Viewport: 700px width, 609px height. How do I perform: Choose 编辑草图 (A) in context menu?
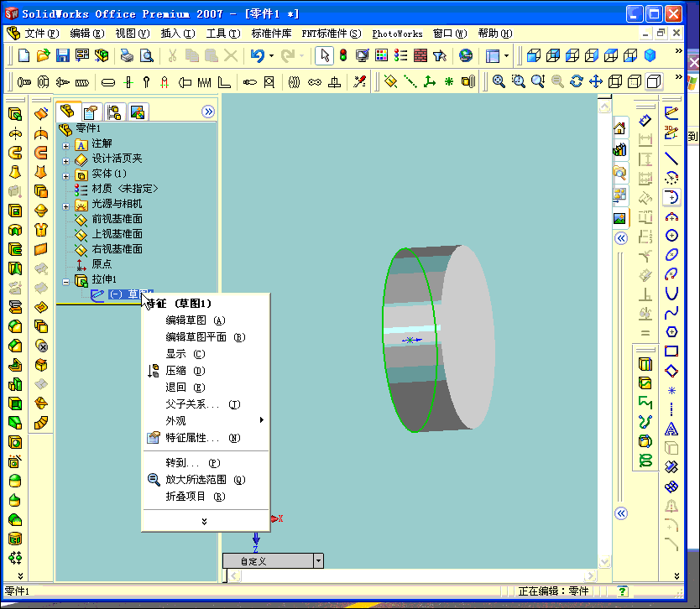click(206, 320)
